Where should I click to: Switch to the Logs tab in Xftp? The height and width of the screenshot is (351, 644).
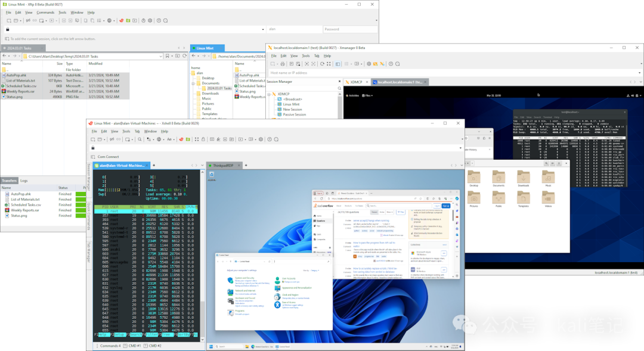click(24, 181)
